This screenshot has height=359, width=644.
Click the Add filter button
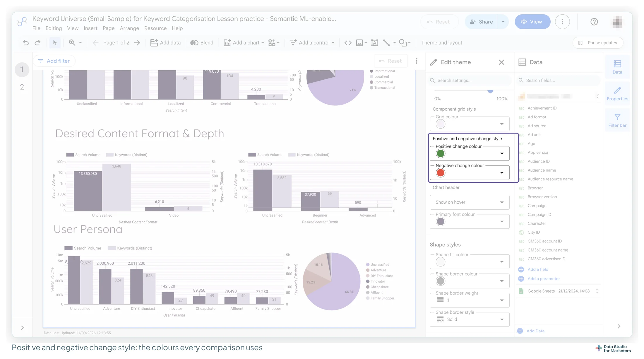pyautogui.click(x=54, y=61)
